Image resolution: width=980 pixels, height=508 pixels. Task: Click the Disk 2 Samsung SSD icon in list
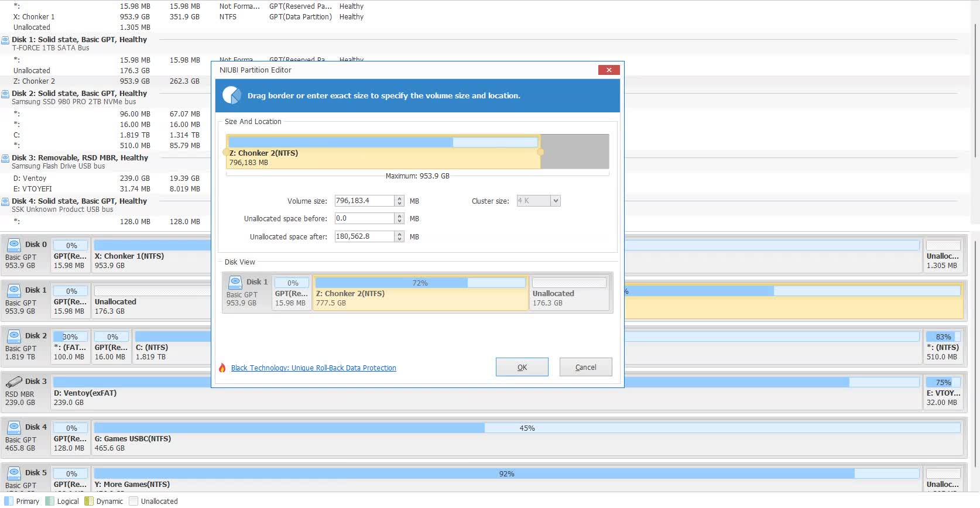5,94
